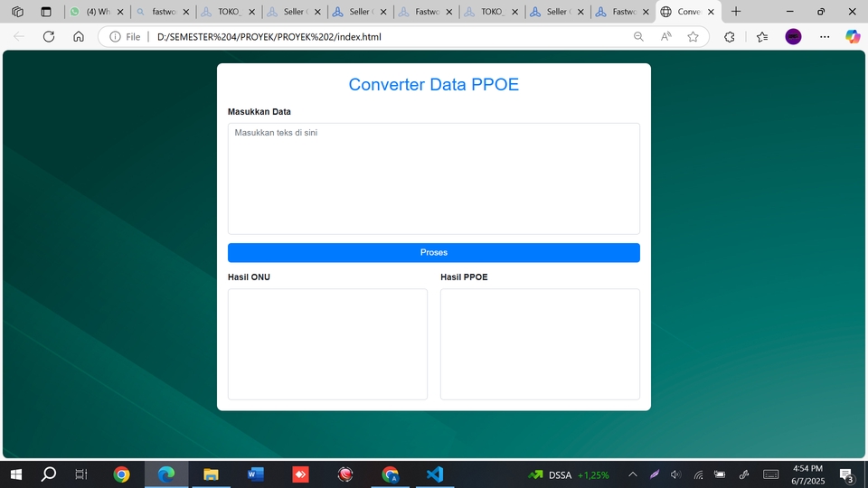Click the Converter Data PPOE heading
This screenshot has width=868, height=488.
[433, 85]
